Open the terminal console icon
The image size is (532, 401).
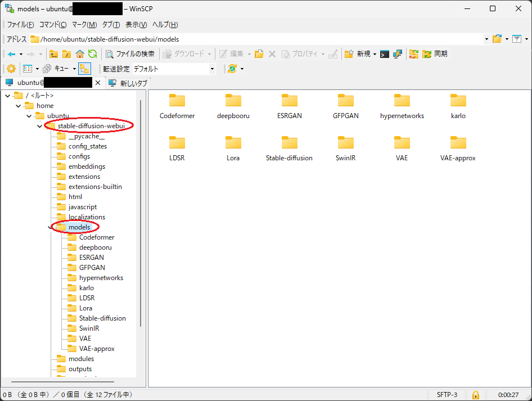(x=385, y=54)
